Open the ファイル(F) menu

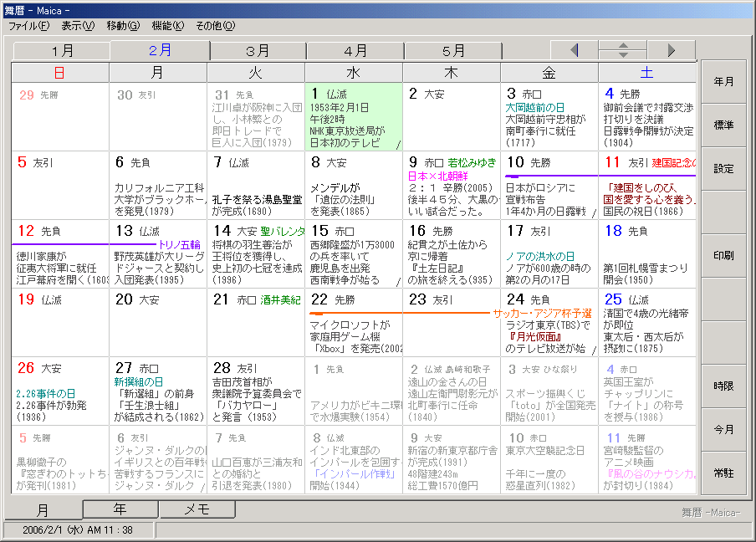click(x=29, y=26)
